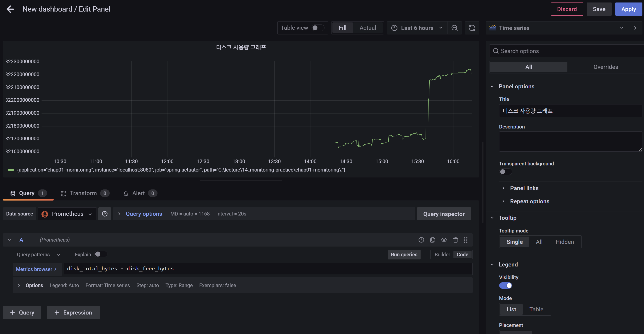Open data source help question-mark icon
644x334 pixels.
tap(104, 214)
